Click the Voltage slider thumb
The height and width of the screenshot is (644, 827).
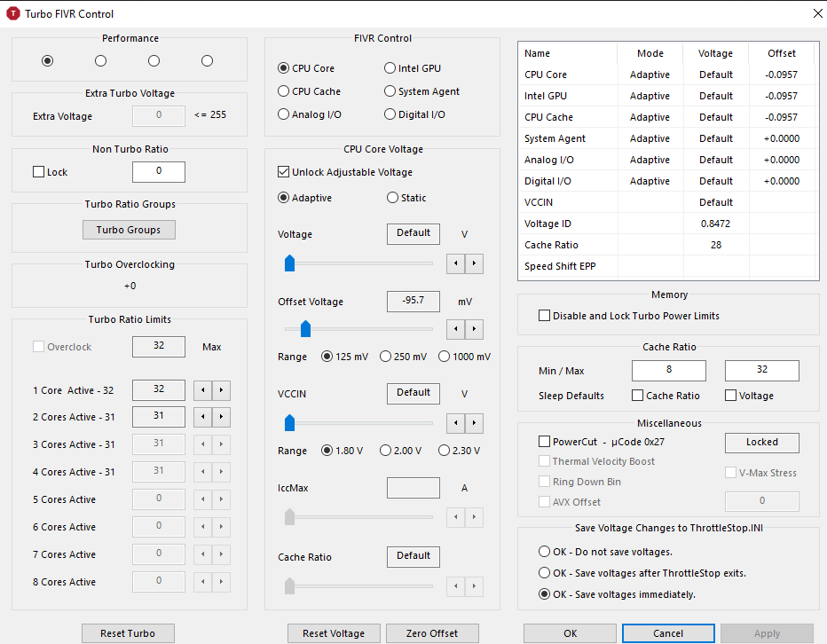coord(289,263)
